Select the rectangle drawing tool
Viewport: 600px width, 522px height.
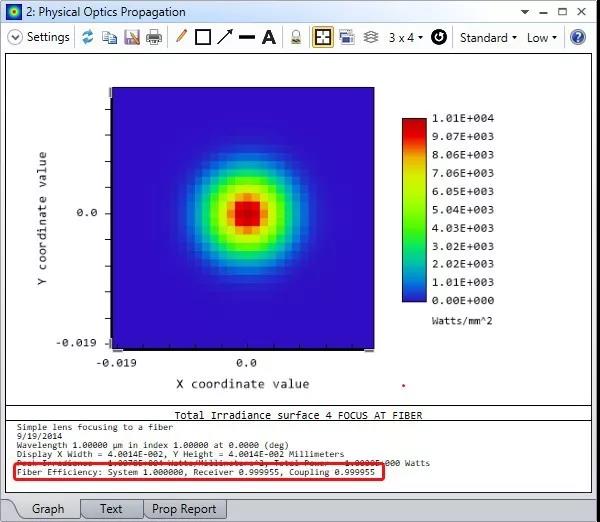pos(203,37)
